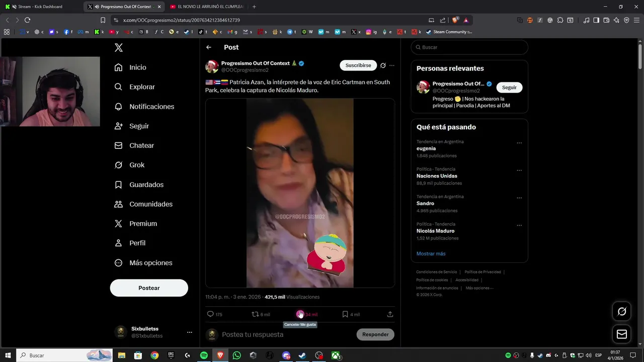Click the Brave Shields lion icon

pyautogui.click(x=455, y=20)
